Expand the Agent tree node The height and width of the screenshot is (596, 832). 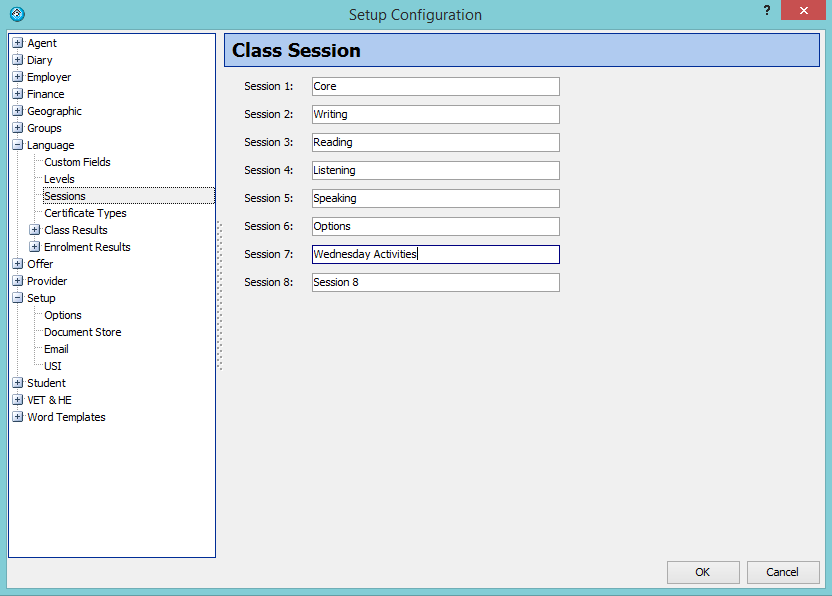18,43
